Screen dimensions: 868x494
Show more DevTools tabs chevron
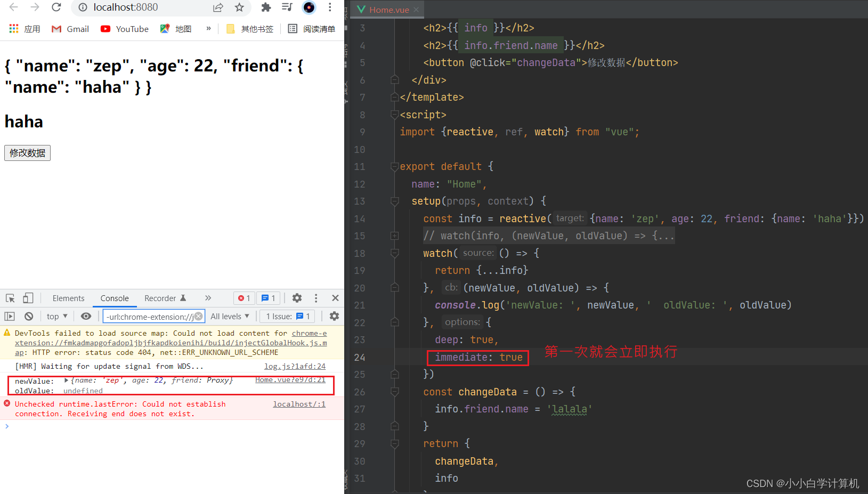(x=208, y=298)
